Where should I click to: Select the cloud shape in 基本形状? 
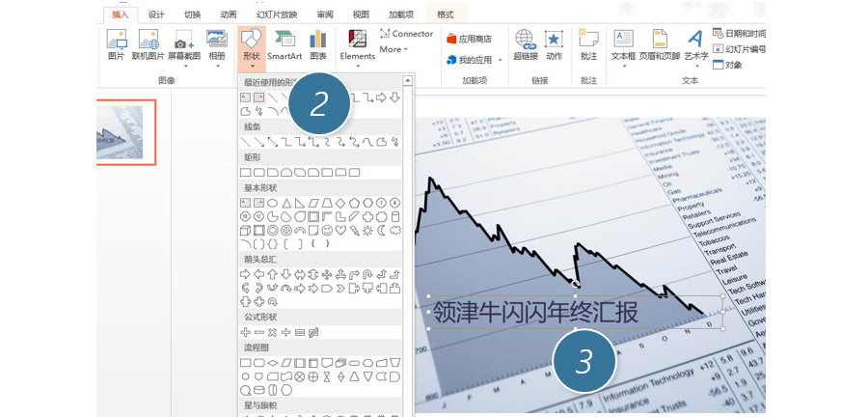pyautogui.click(x=394, y=231)
